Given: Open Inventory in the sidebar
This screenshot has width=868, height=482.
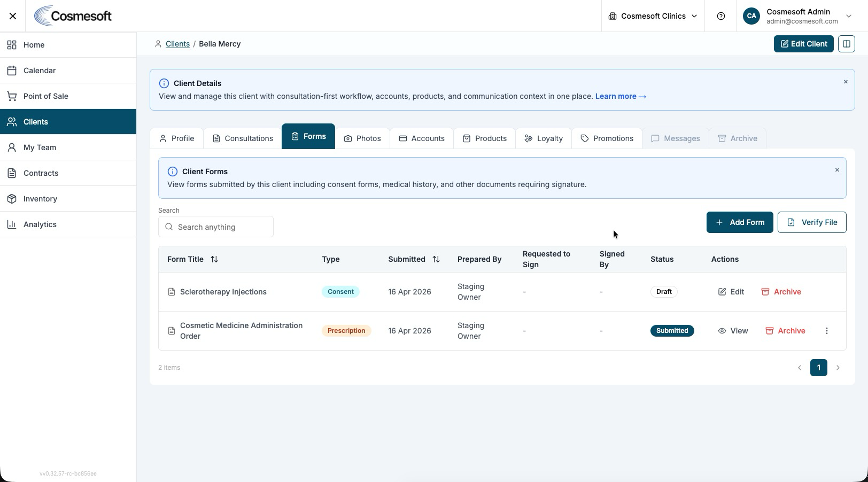Looking at the screenshot, I should click(x=68, y=199).
